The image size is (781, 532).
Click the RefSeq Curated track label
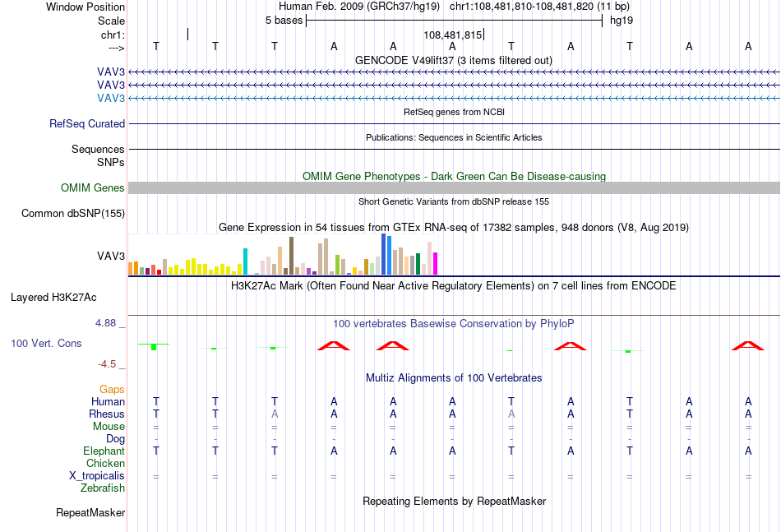tap(86, 123)
